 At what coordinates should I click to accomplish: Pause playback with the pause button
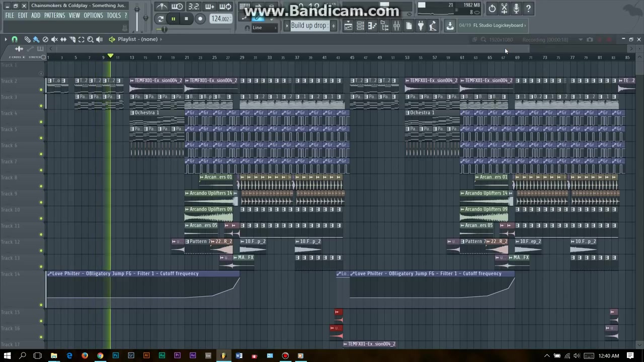coord(173,19)
